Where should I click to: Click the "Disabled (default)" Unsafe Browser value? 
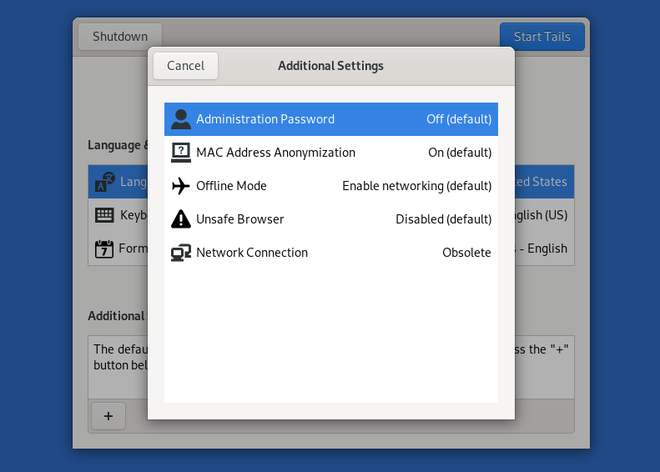pyautogui.click(x=443, y=219)
